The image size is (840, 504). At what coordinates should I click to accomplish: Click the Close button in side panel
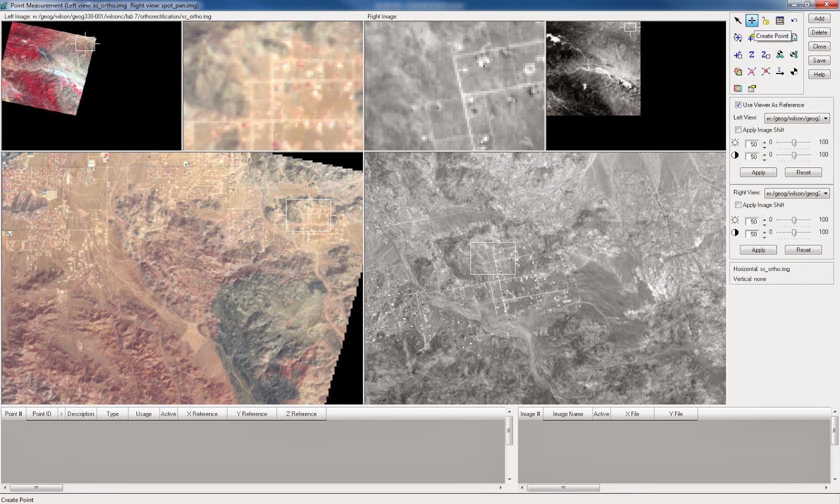[819, 47]
